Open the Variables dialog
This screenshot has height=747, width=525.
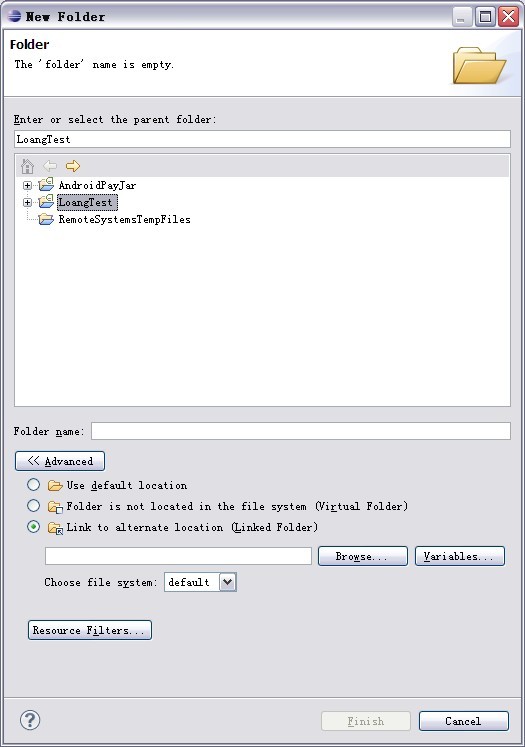[x=460, y=556]
